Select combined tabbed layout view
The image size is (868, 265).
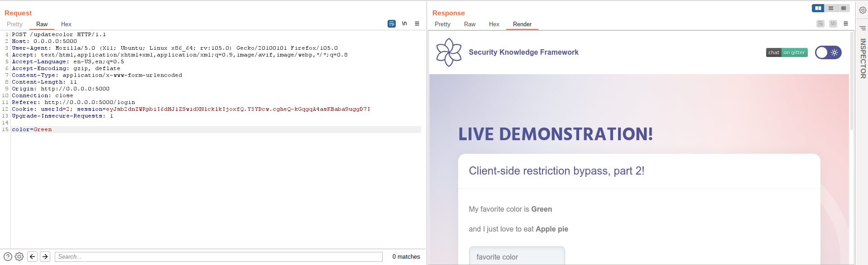click(844, 8)
